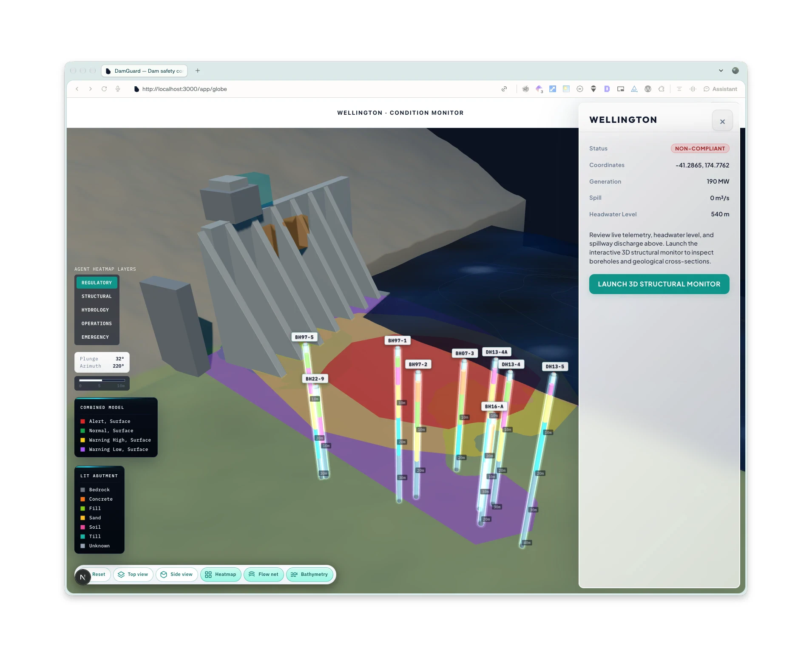Image resolution: width=812 pixels, height=663 pixels.
Task: Select the Operations heatmap layer
Action: (x=97, y=323)
